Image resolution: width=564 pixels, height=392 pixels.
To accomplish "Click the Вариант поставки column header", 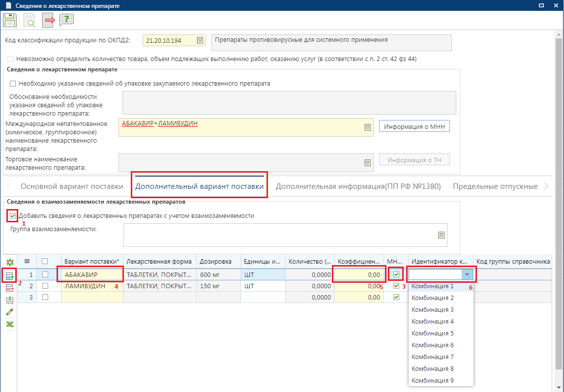I will [92, 262].
